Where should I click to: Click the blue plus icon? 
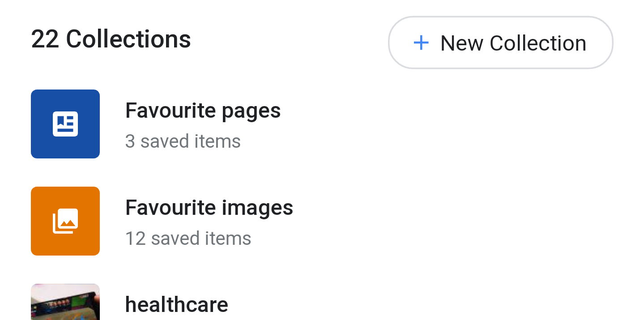(x=421, y=43)
